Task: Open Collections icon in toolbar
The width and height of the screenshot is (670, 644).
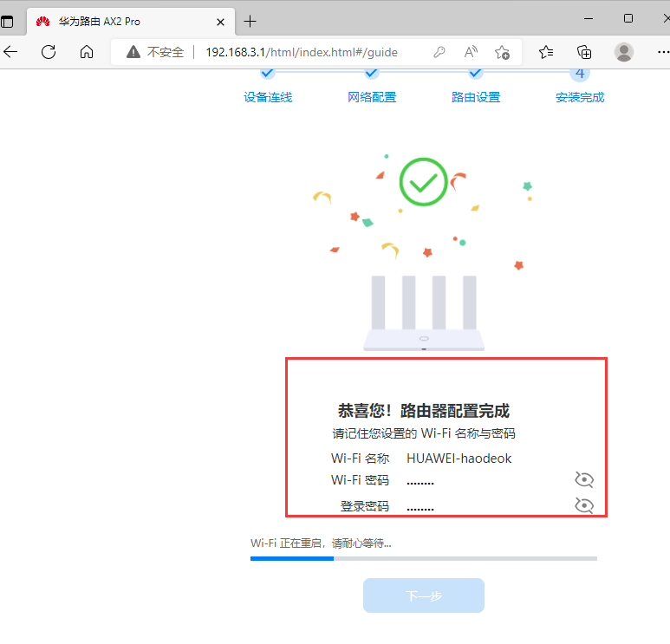Action: [584, 52]
